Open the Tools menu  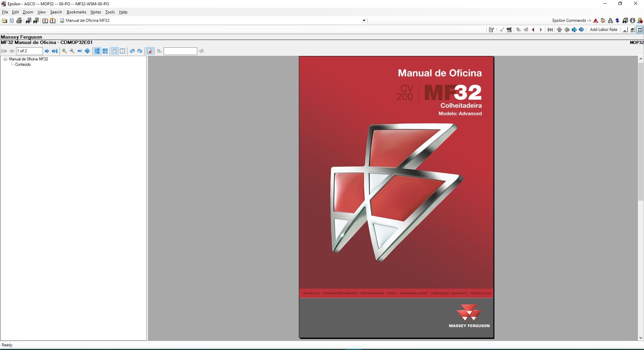point(110,12)
